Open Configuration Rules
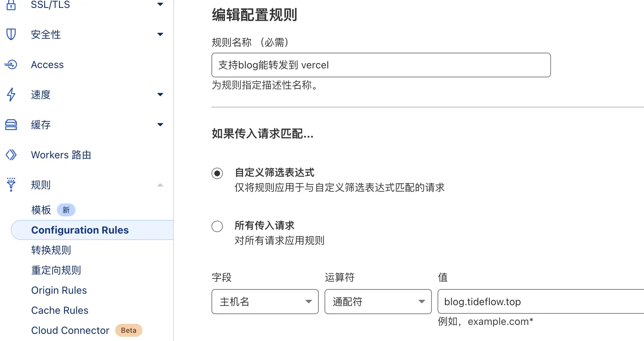 click(80, 230)
